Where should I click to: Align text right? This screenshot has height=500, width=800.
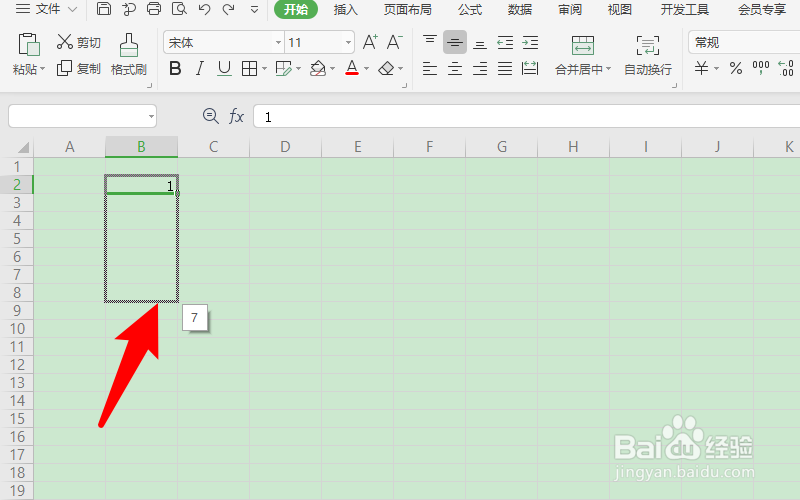[480, 68]
